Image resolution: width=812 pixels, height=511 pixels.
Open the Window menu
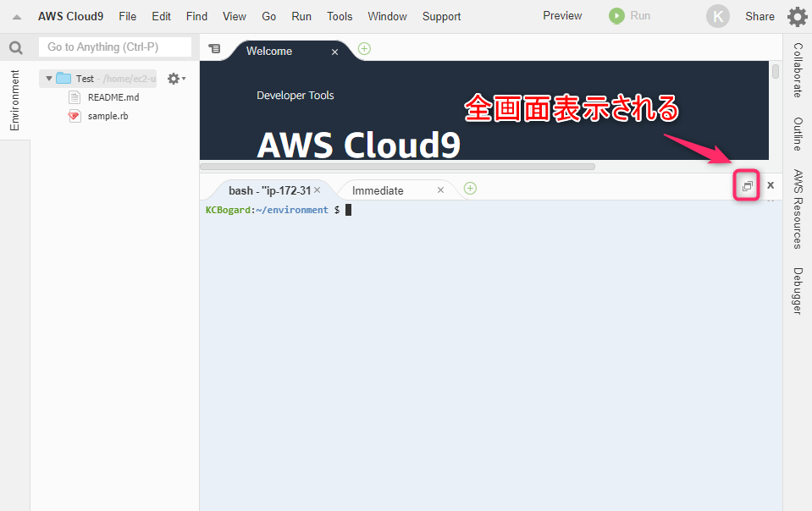click(387, 17)
